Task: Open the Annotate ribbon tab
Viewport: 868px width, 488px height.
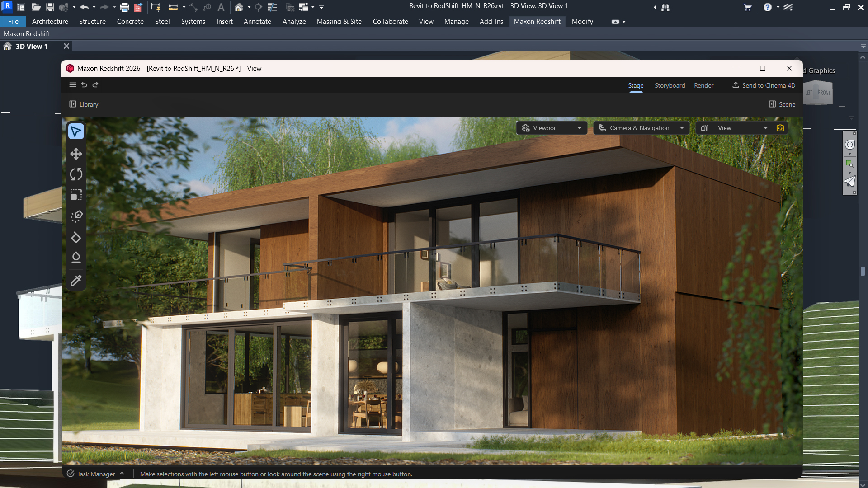Action: (x=257, y=22)
